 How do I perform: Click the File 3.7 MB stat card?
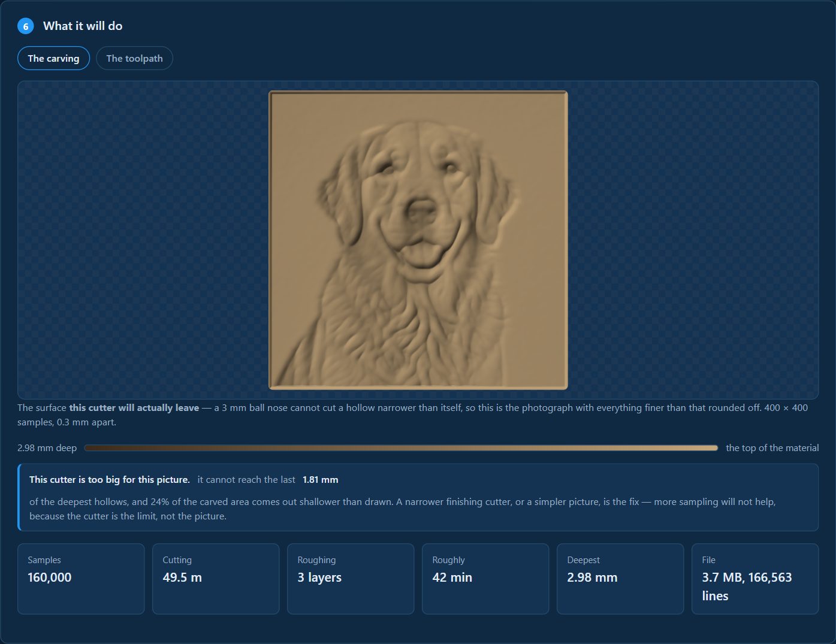[755, 579]
